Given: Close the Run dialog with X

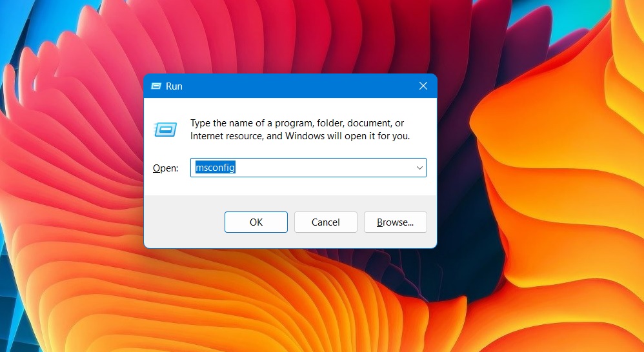Looking at the screenshot, I should [x=423, y=86].
